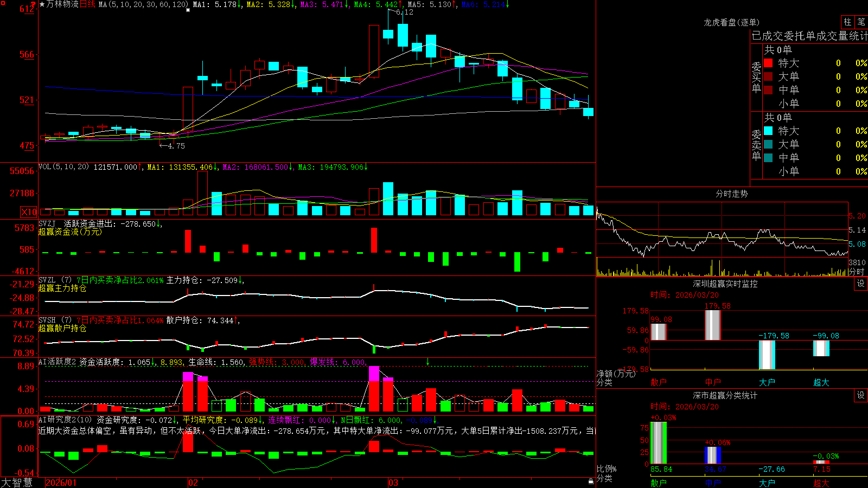Click the 中户 179.58 bar in real-time monitor
This screenshot has height=488, width=868.
(713, 325)
